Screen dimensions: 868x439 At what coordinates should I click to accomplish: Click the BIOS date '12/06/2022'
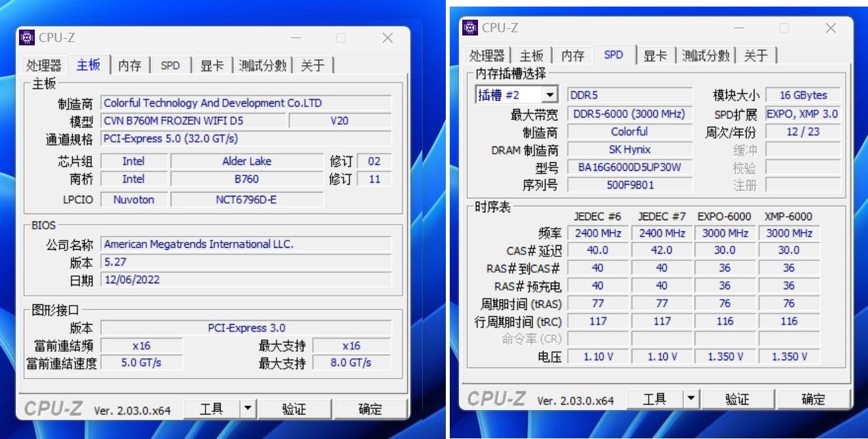(x=246, y=279)
